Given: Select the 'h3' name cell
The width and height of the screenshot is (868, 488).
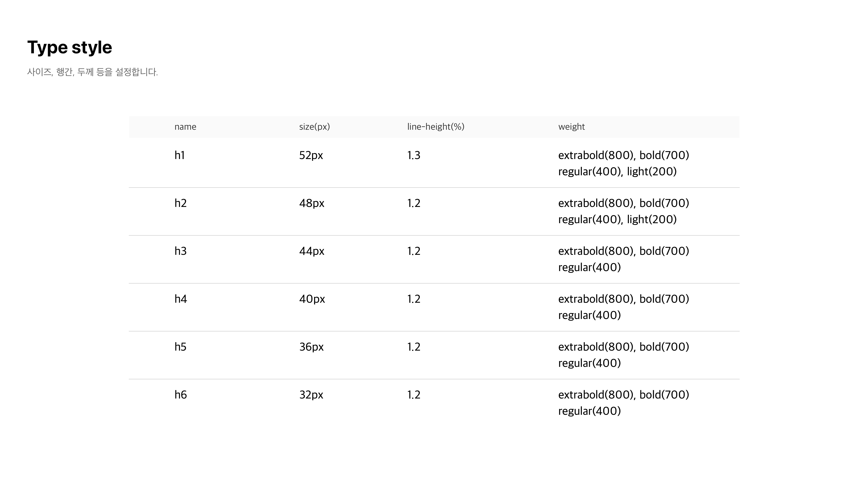Looking at the screenshot, I should [180, 251].
